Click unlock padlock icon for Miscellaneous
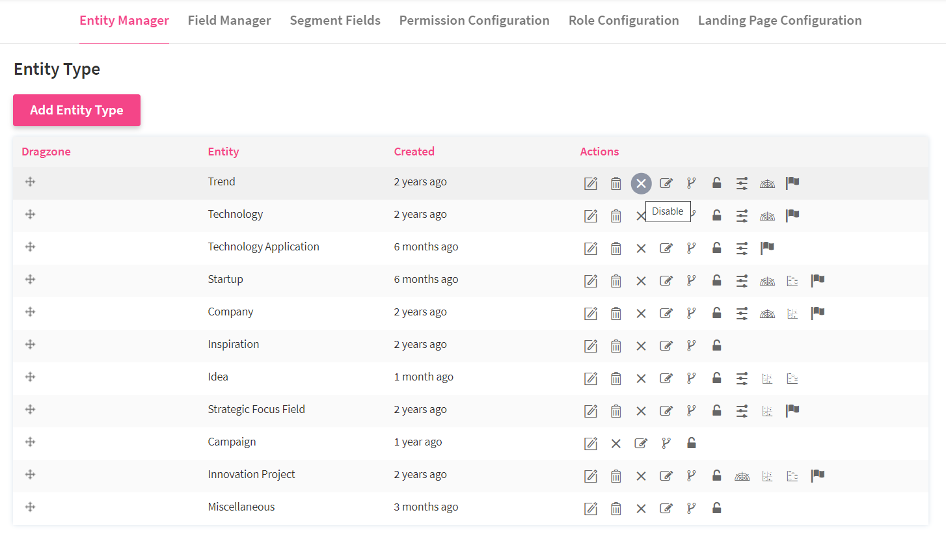Screen dimensions: 946x560 (716, 508)
